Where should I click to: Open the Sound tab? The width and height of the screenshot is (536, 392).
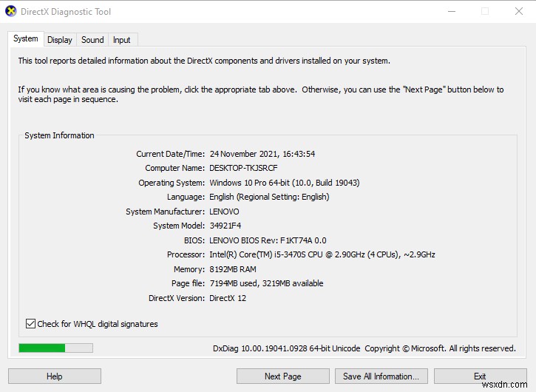click(92, 40)
